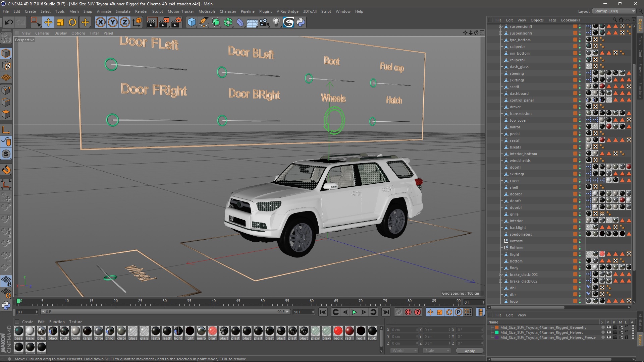This screenshot has width=644, height=362.
Task: Open Edit Render Settings icon
Action: [176, 22]
